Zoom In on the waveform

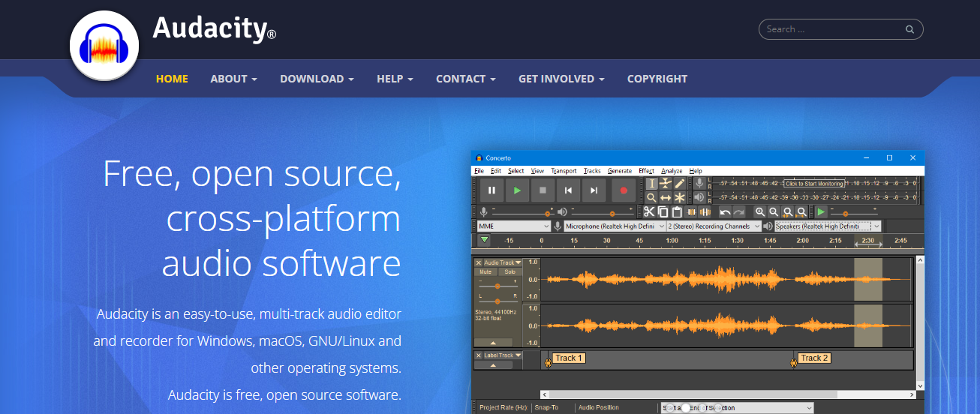pos(759,212)
